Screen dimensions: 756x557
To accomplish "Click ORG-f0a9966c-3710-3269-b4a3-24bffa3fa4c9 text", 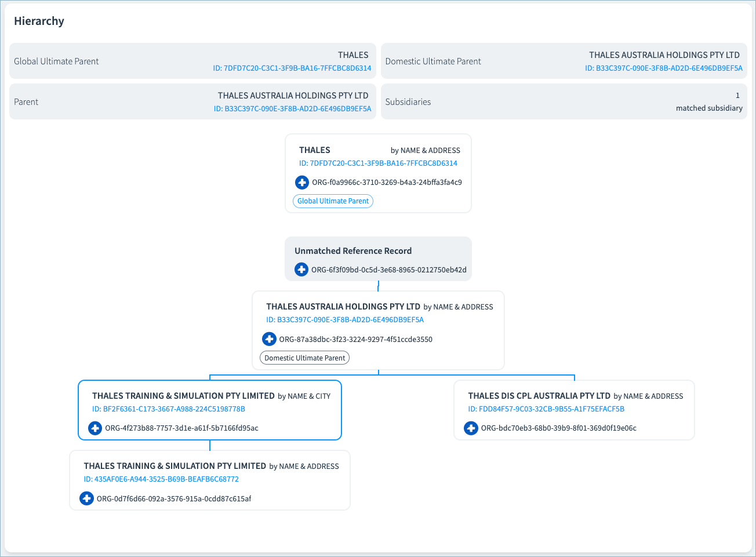I will pyautogui.click(x=387, y=183).
